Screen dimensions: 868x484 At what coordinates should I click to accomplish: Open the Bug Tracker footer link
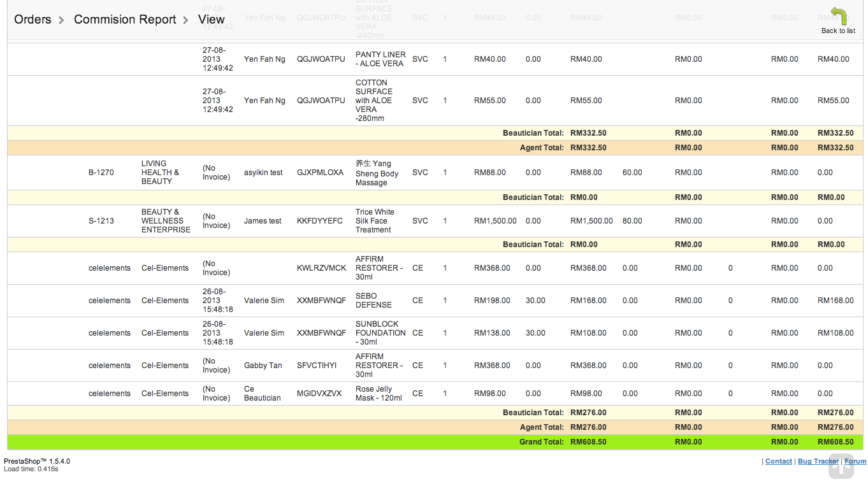[818, 461]
